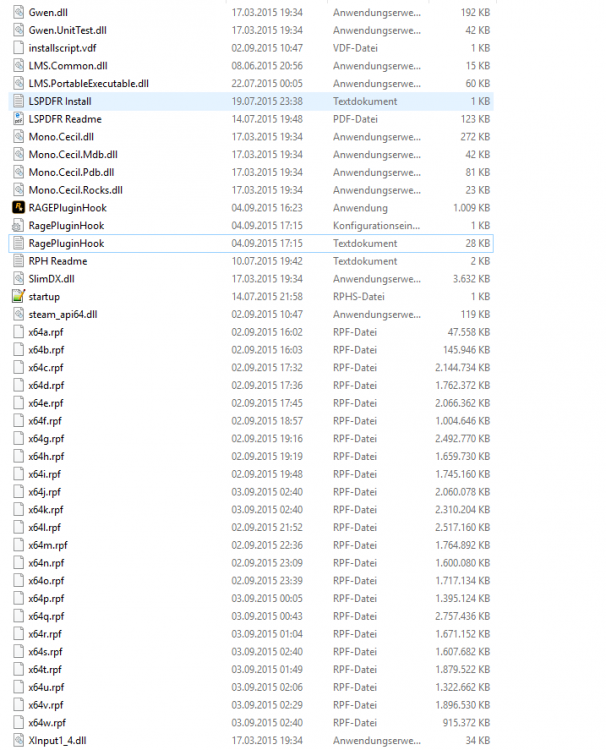The width and height of the screenshot is (606, 750).
Task: Click the 2.757.436 KB size of x64q.rpf
Action: [x=462, y=616]
